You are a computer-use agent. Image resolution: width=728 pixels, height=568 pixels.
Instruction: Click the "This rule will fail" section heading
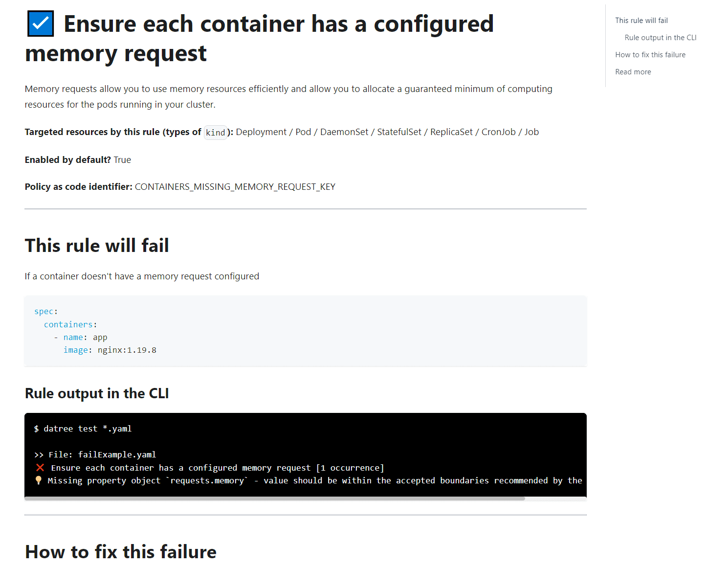click(97, 246)
